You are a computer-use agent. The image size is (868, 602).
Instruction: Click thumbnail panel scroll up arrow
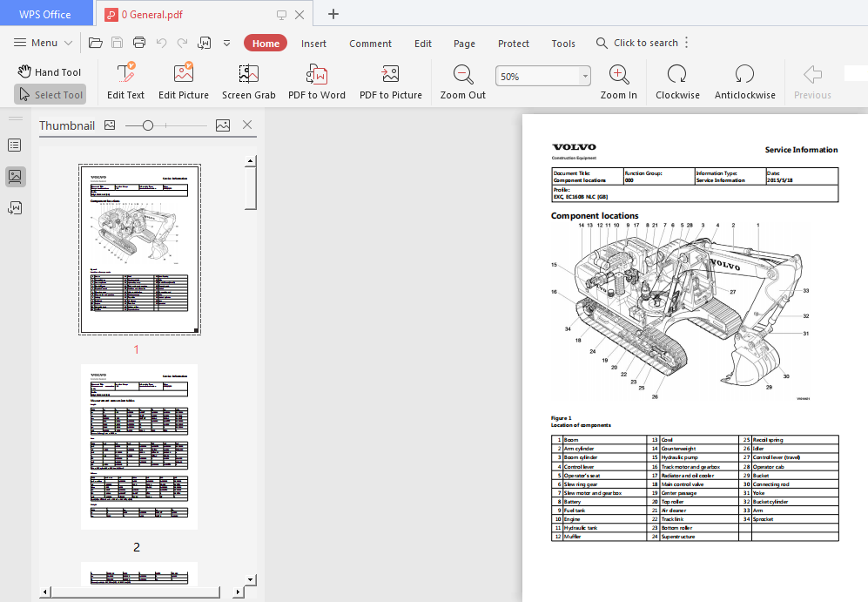[x=250, y=161]
